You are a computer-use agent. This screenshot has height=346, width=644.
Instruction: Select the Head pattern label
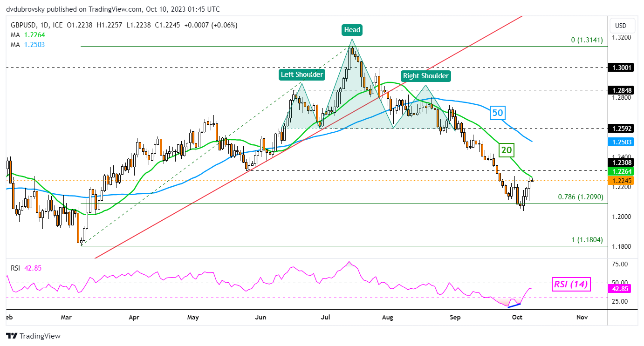pyautogui.click(x=352, y=30)
